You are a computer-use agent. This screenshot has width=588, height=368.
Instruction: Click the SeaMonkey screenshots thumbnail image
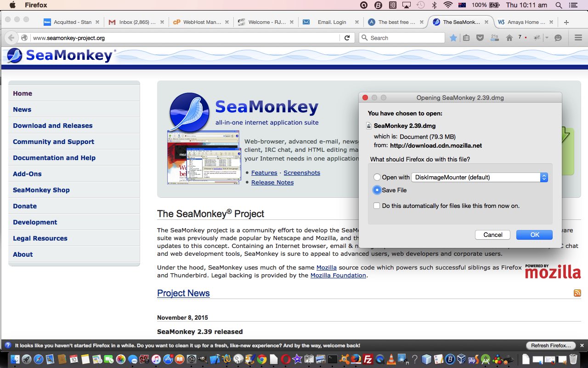(204, 157)
